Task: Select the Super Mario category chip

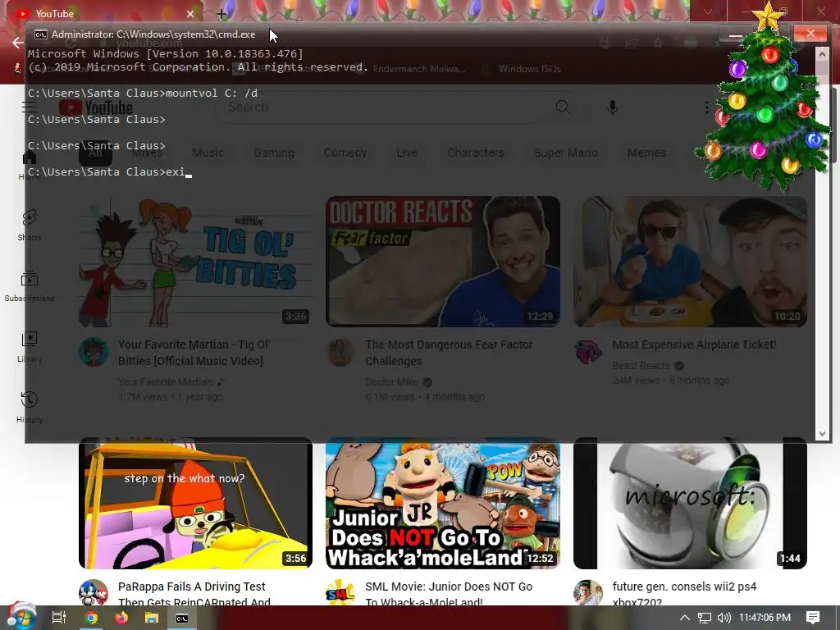Action: 565,153
